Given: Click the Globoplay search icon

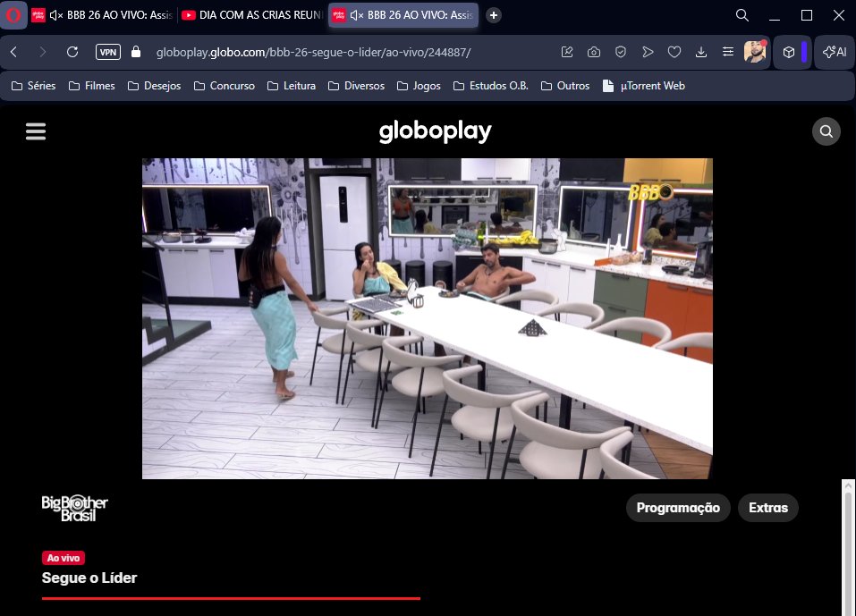Looking at the screenshot, I should pos(826,131).
